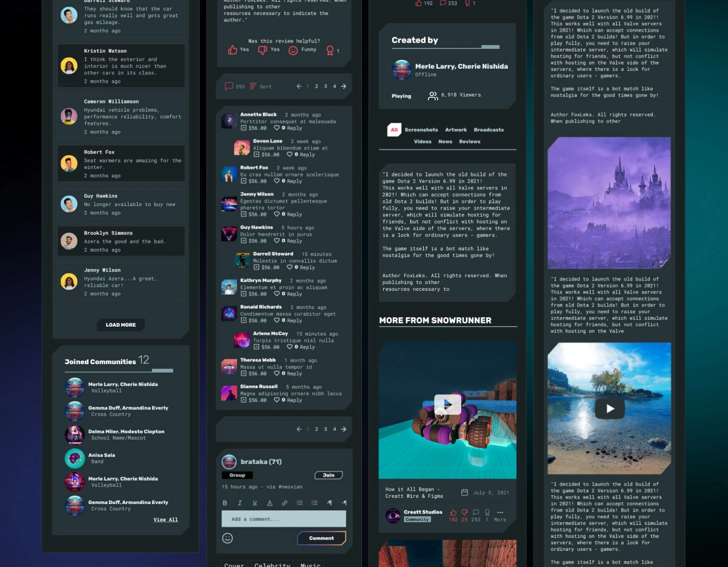Like Theresa Webb's comment with heart icon

pyautogui.click(x=277, y=373)
